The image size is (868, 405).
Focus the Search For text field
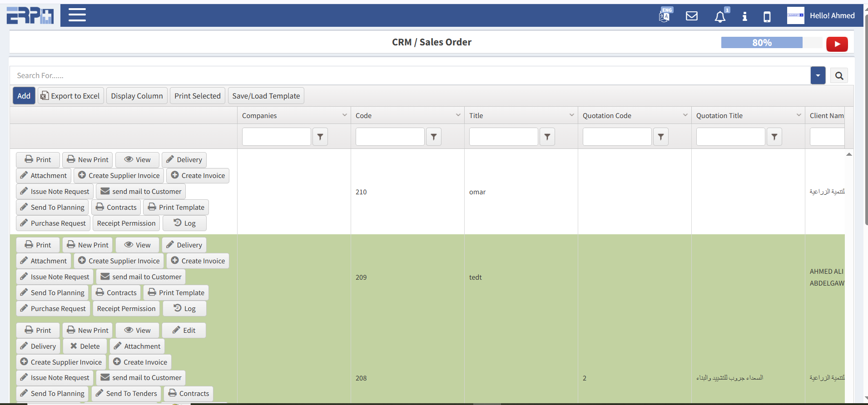409,76
